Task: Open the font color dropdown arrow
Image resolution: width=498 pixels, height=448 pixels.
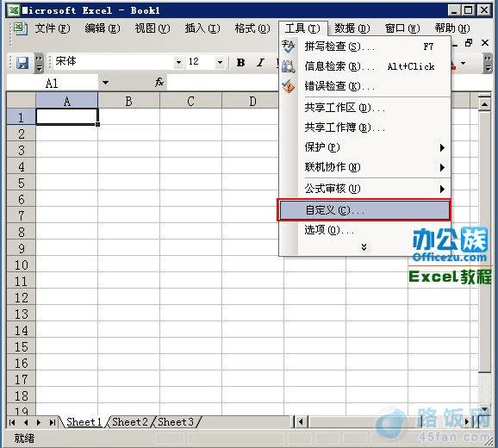Action: click(464, 63)
